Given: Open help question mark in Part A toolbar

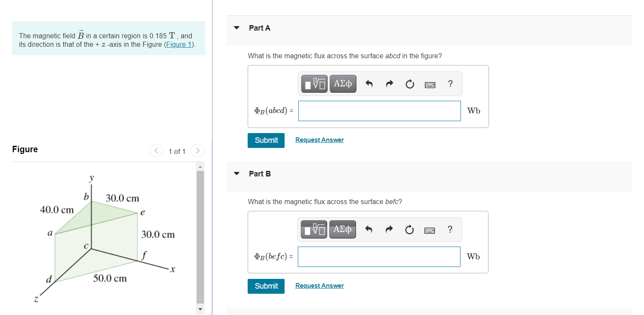Looking at the screenshot, I should pyautogui.click(x=450, y=84).
